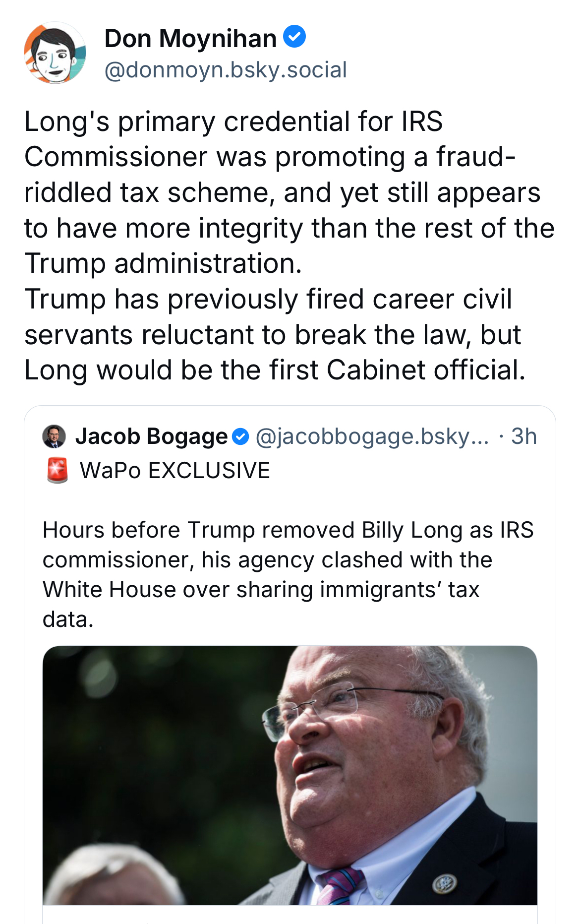
Task: Click the 'White House over sharing immigrants' line
Action: pos(261,590)
